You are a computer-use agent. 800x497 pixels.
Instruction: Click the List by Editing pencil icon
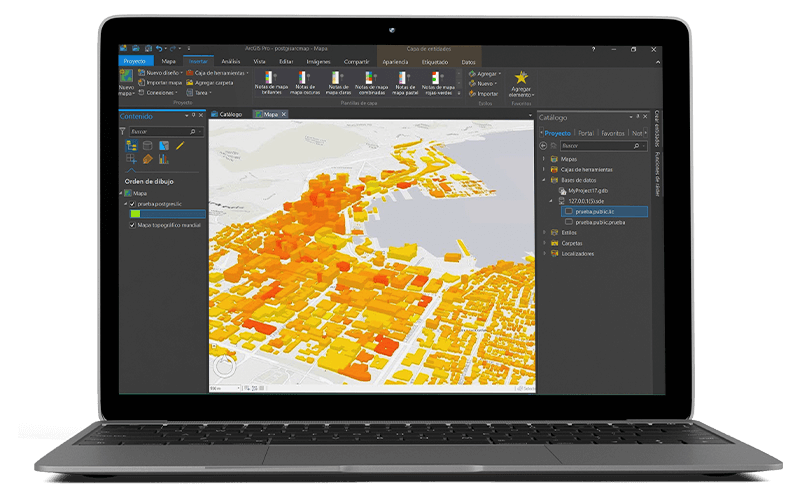coord(180,146)
